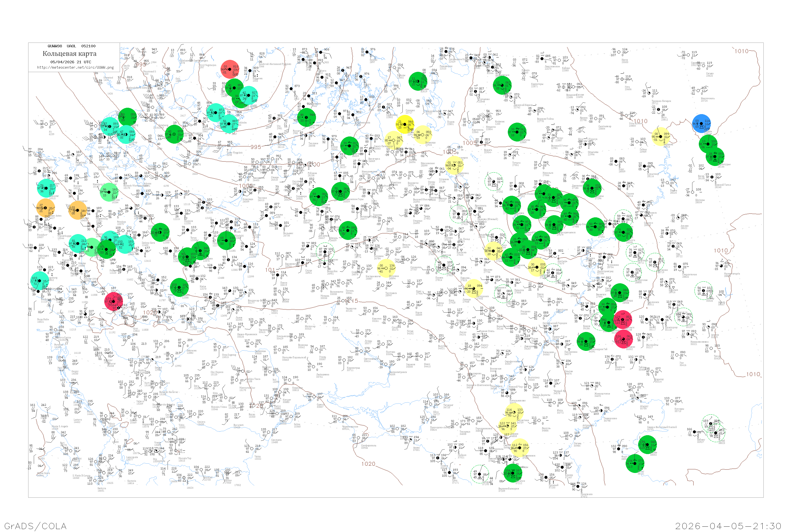This screenshot has width=798, height=532.
Task: Click the Кольцевая карта title
Action: pos(69,54)
